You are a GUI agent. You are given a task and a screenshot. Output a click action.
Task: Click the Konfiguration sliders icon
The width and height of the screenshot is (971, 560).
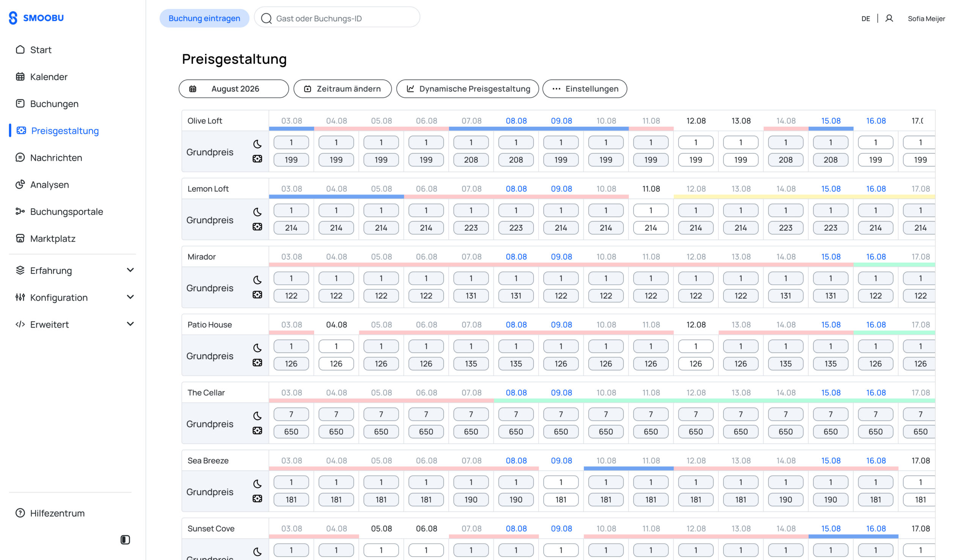20,297
